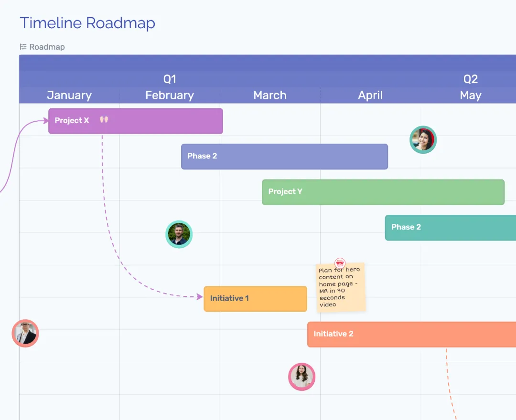This screenshot has height=420, width=516.
Task: Select the teal Phase 2 bar in April
Action: [x=449, y=228]
